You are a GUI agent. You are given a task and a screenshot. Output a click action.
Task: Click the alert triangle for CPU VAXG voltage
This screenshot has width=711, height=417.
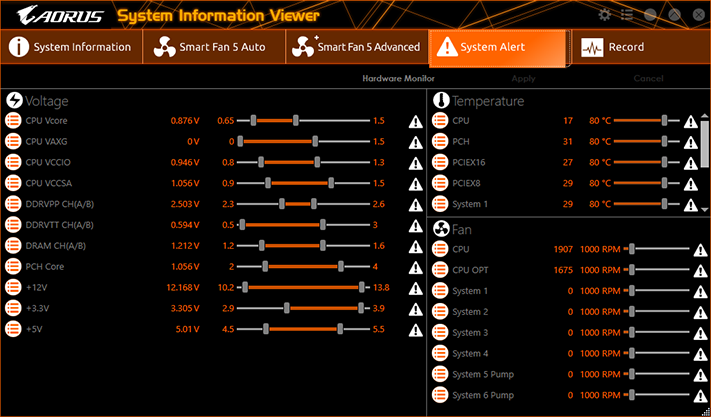pyautogui.click(x=415, y=142)
